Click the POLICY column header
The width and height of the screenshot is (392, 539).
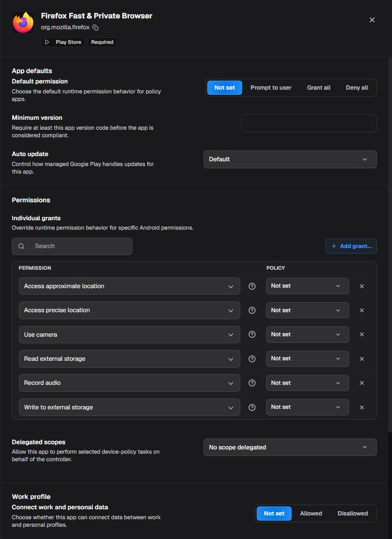click(276, 268)
